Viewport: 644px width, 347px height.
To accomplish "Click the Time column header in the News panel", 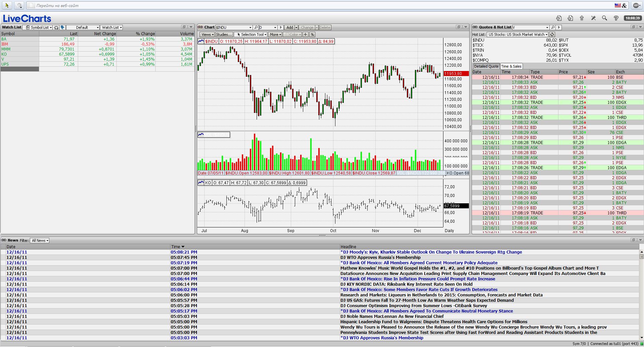I will pos(255,247).
